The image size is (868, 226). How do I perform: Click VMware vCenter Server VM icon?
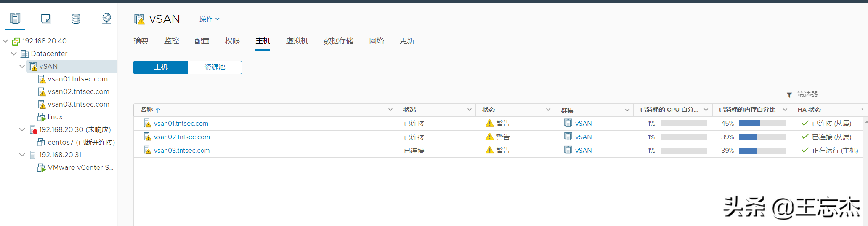point(41,168)
